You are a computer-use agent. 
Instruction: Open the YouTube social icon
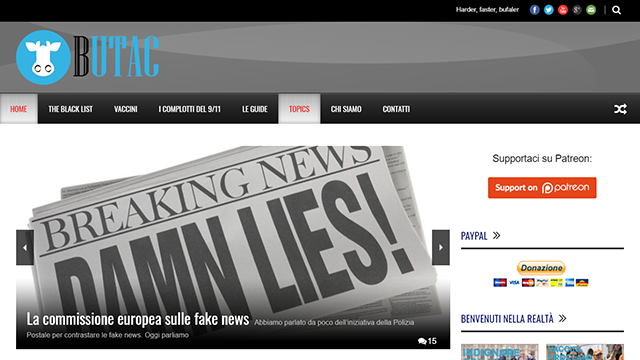point(562,10)
